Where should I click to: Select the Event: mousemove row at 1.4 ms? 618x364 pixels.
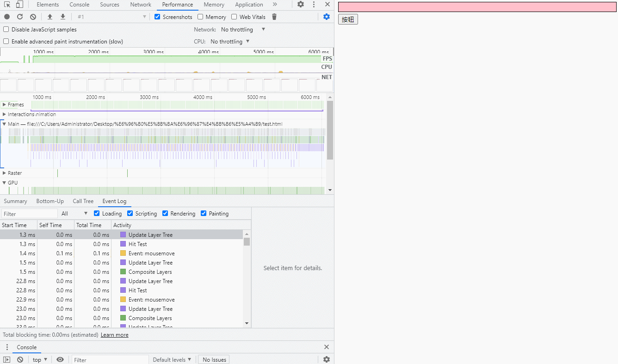[x=122, y=253]
